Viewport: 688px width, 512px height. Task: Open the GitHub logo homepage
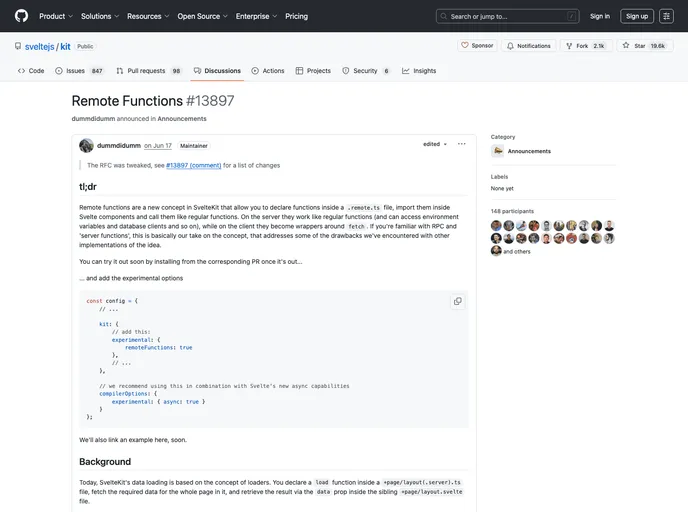(x=22, y=16)
